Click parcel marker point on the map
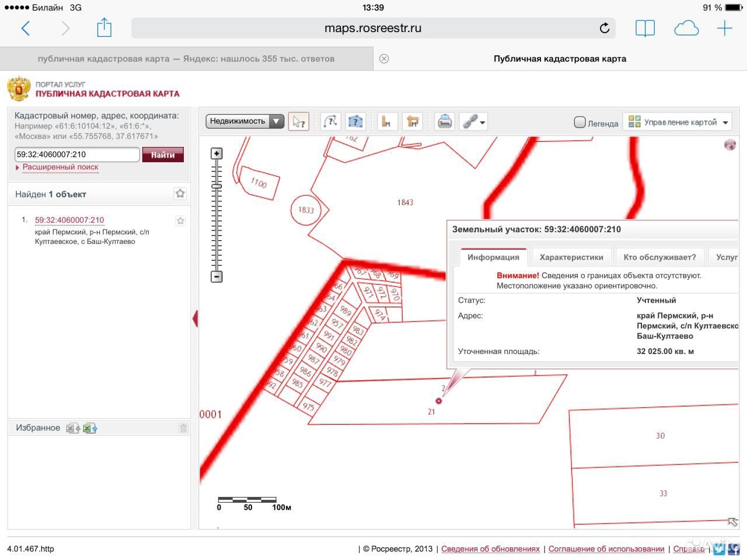The image size is (747, 560). 439,401
